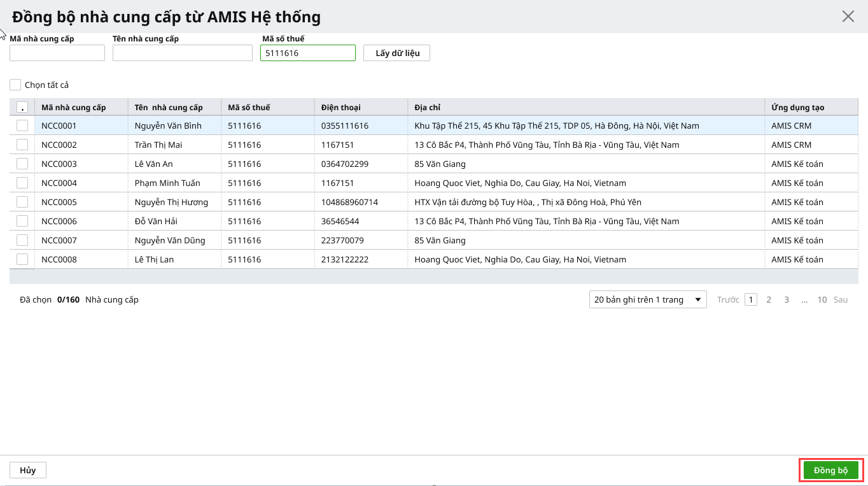Close the supplier sync dialog
The image size is (868, 486).
[x=848, y=17]
